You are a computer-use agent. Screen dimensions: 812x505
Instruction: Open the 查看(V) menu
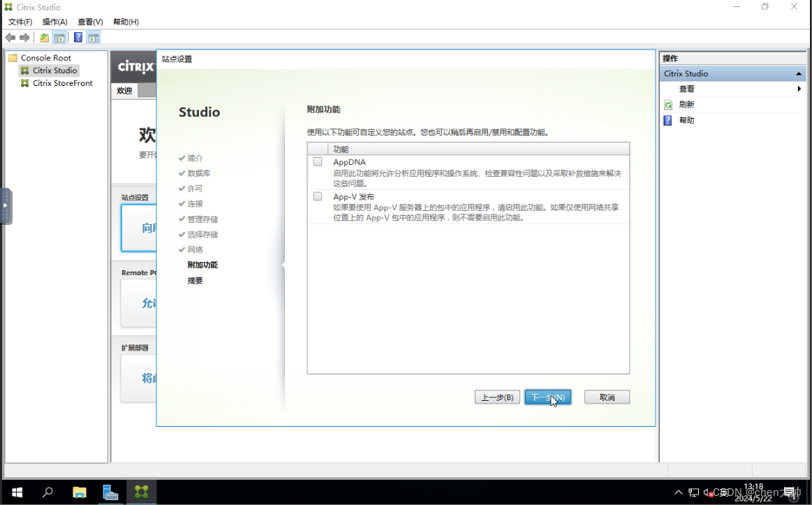(90, 22)
